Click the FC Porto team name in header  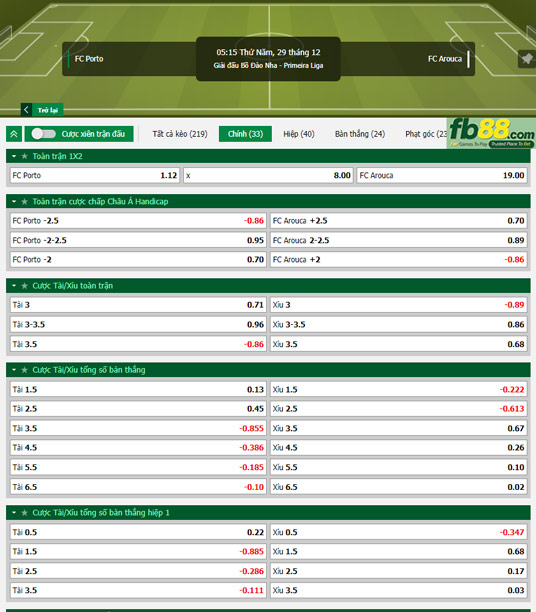tap(89, 59)
